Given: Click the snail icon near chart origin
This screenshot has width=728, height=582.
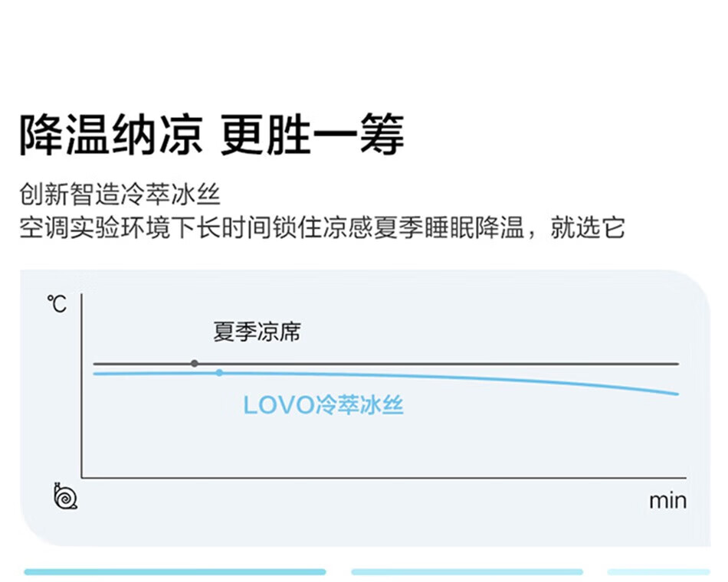Looking at the screenshot, I should 65,496.
